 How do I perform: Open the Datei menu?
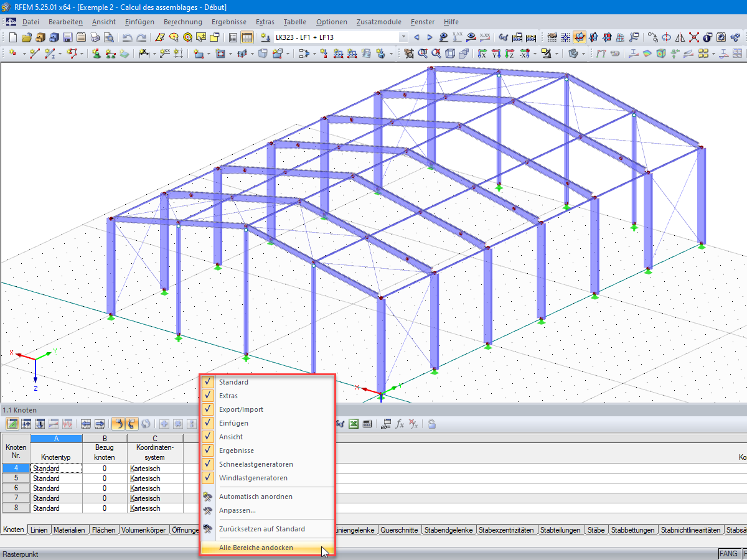[31, 22]
